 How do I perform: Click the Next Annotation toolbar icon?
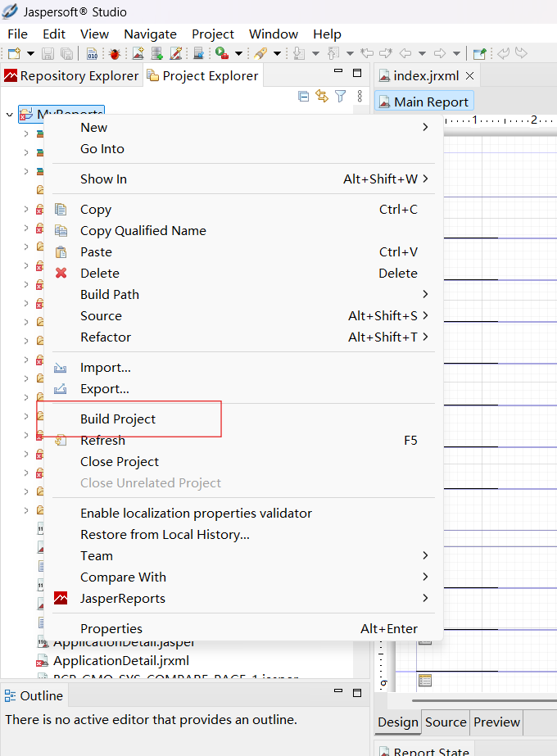299,53
